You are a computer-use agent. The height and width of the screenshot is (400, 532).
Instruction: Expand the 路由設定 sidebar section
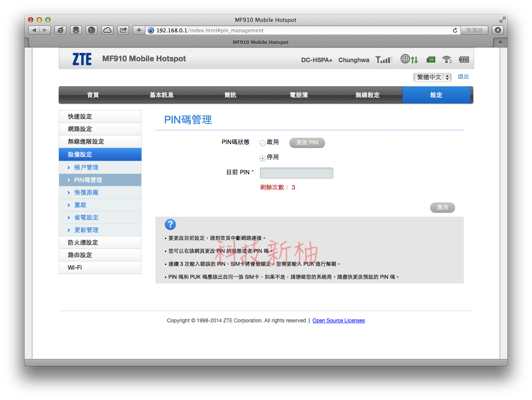pyautogui.click(x=100, y=255)
